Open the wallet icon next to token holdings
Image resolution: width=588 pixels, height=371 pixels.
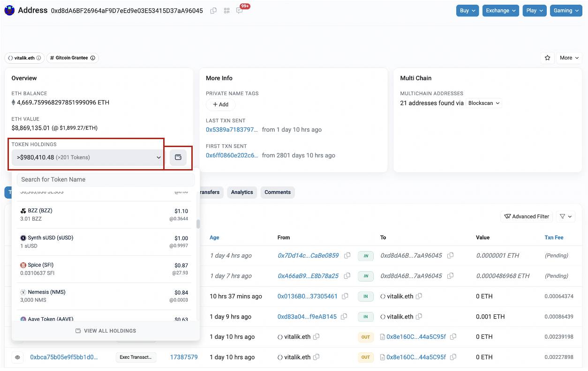178,157
